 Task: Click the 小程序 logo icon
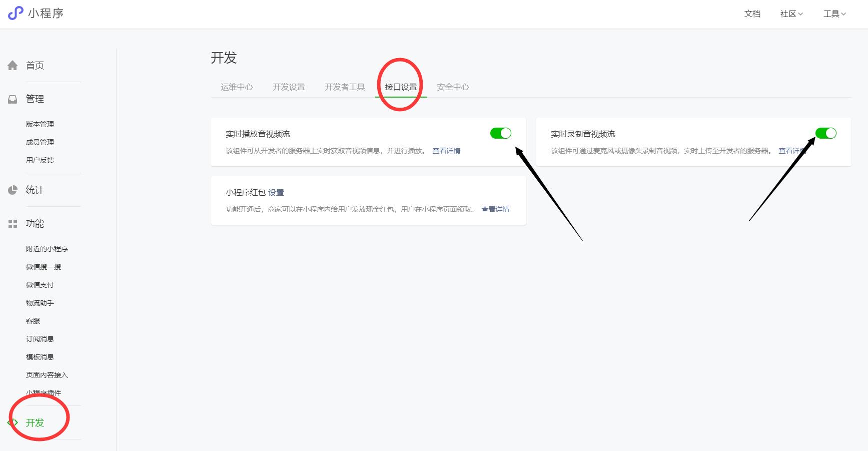[x=16, y=13]
